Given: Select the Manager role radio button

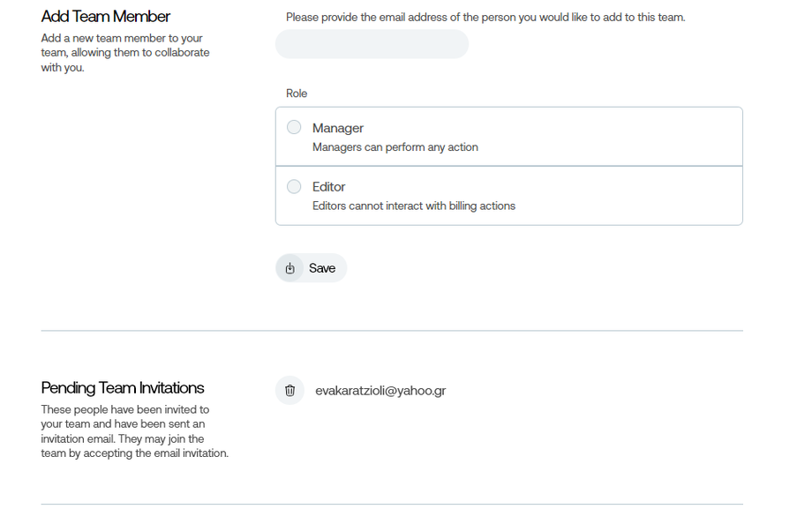Looking at the screenshot, I should [x=294, y=128].
